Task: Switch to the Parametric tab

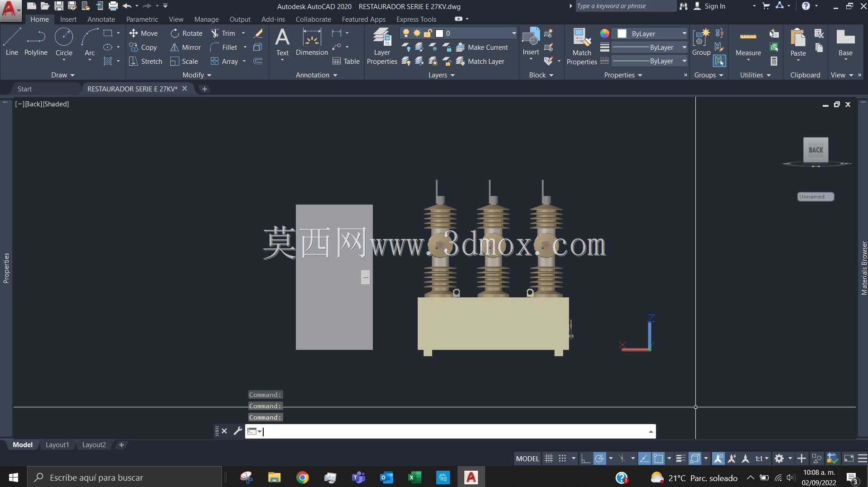Action: 142,19
